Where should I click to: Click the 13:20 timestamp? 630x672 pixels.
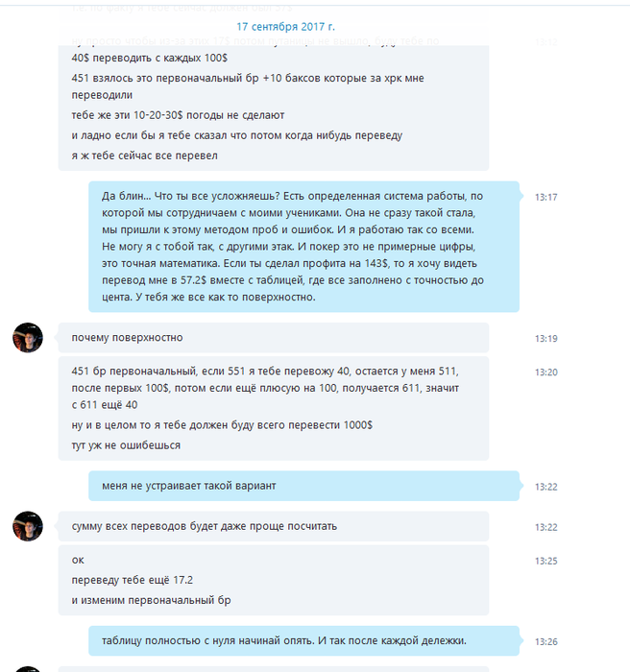(x=545, y=372)
